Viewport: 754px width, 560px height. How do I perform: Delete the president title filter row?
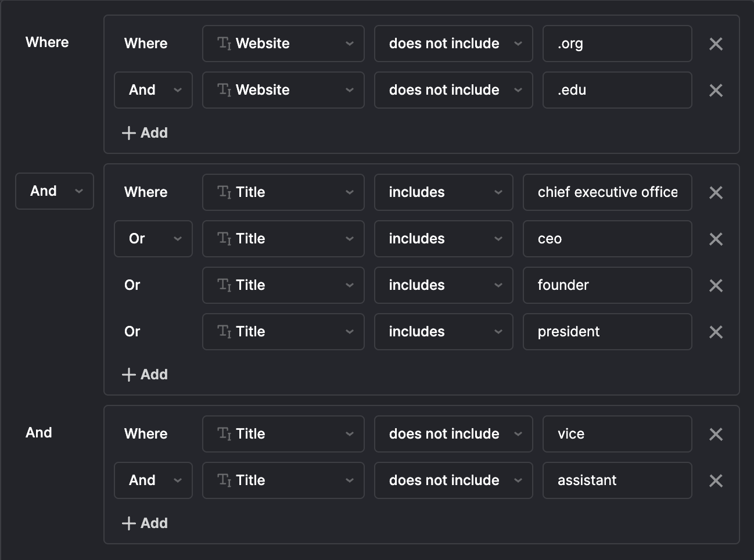pos(716,332)
